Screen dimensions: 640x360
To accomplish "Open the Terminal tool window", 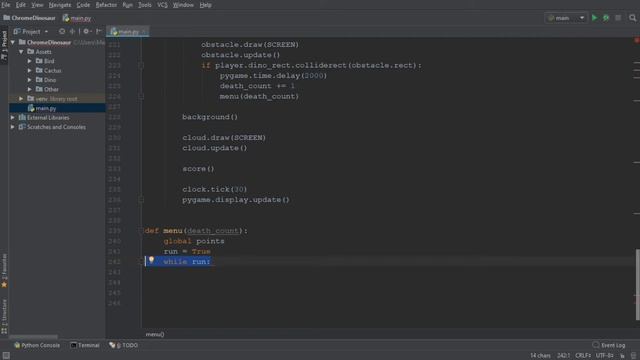I will coord(85,345).
